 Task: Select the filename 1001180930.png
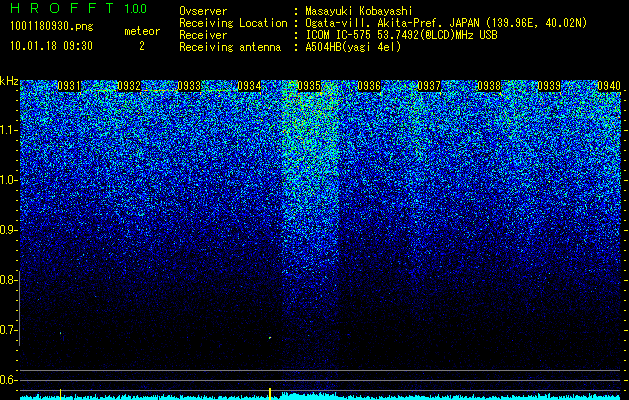[x=52, y=27]
